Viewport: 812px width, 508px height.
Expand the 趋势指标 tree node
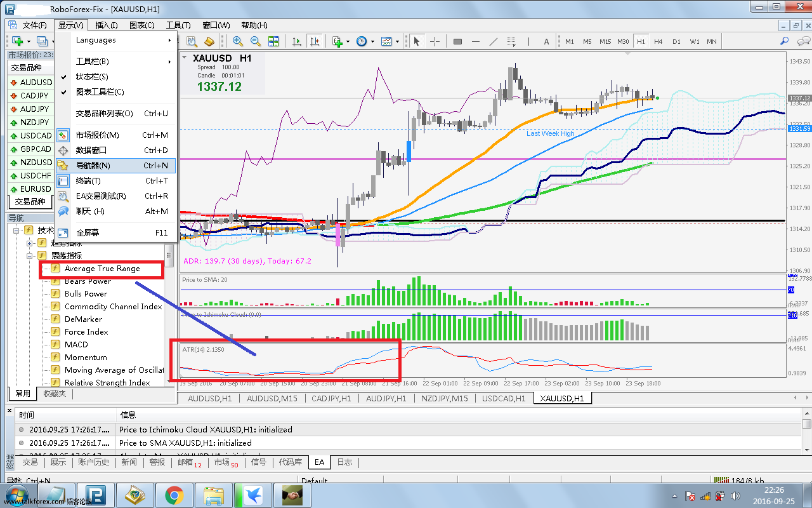point(29,243)
